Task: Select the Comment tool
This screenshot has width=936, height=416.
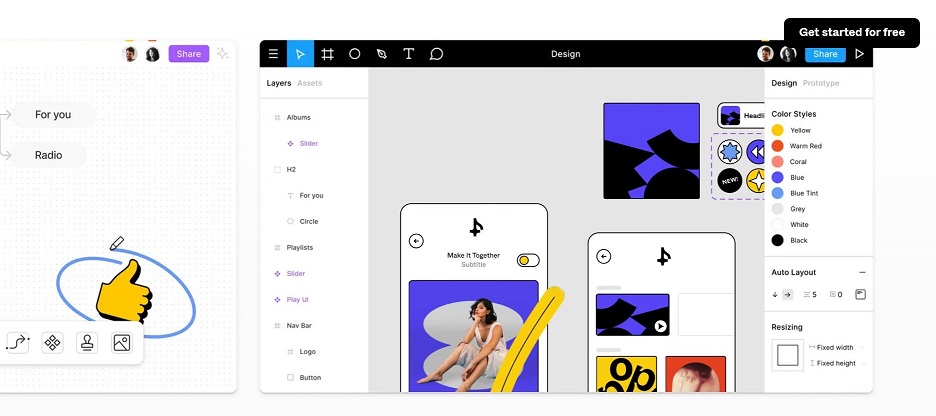Action: (436, 54)
